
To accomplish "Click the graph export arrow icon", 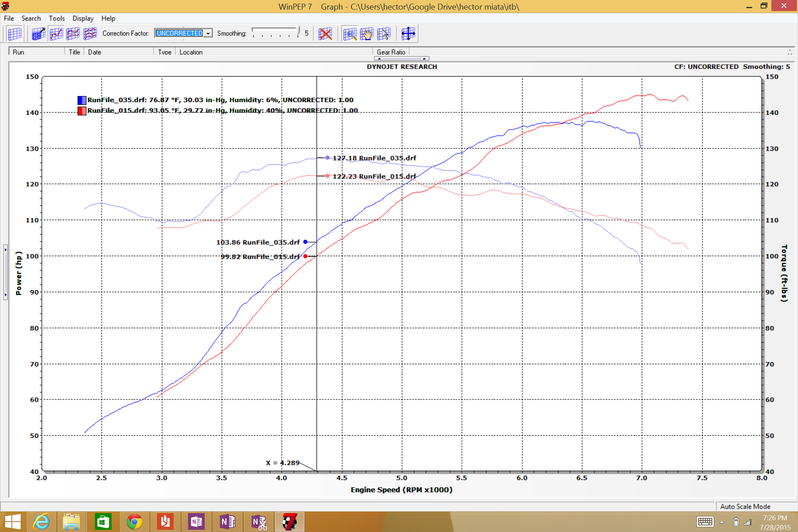I will click(38, 34).
